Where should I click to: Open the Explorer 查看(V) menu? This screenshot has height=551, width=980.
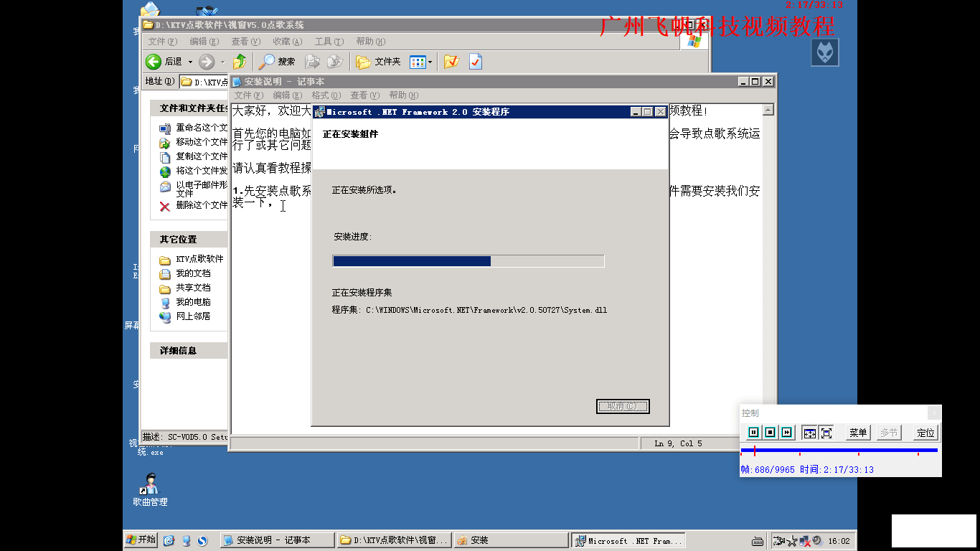[x=245, y=42]
